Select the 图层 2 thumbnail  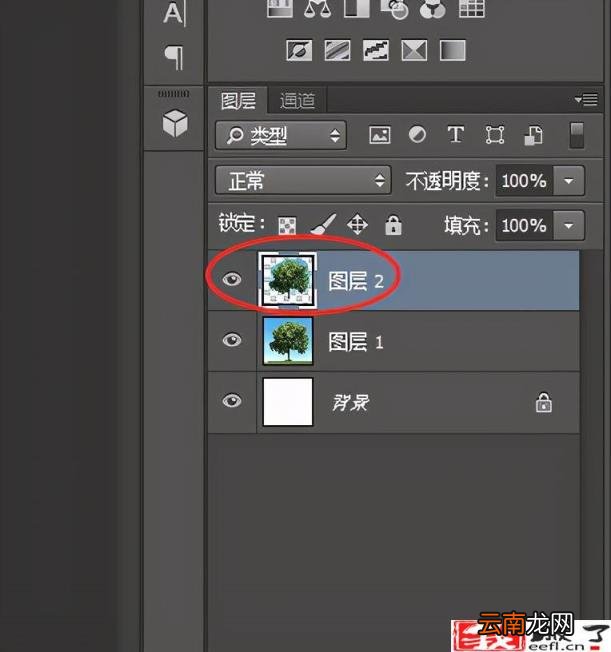[x=287, y=280]
